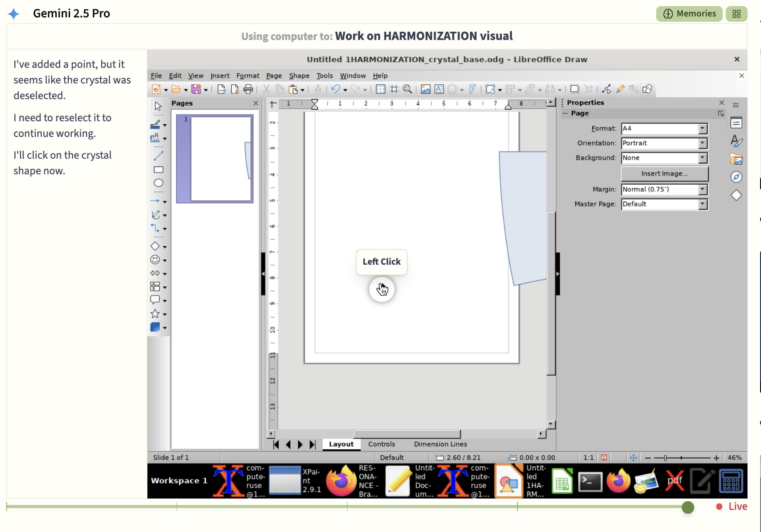Click the Insert Text Box icon
The height and width of the screenshot is (532, 761).
coord(439,90)
